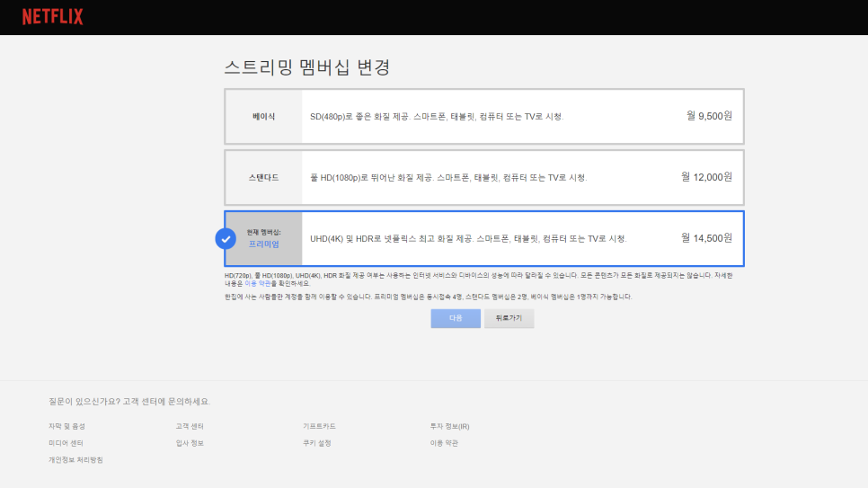Go to Netflix home via the logo

click(53, 16)
